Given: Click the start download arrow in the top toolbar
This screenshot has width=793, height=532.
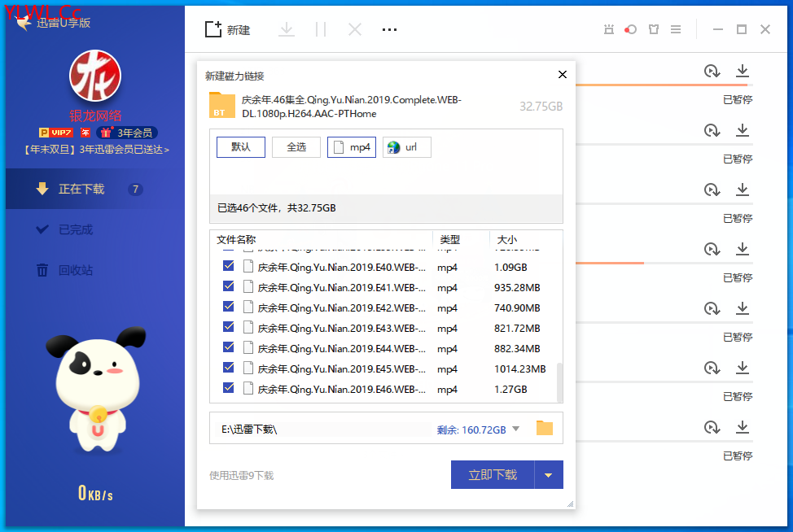Looking at the screenshot, I should point(287,29).
